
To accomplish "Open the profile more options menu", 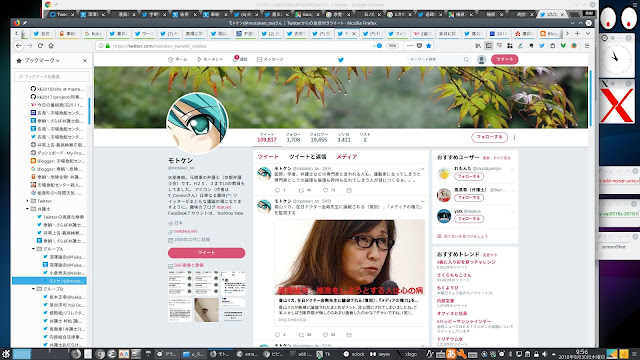I will coord(514,138).
